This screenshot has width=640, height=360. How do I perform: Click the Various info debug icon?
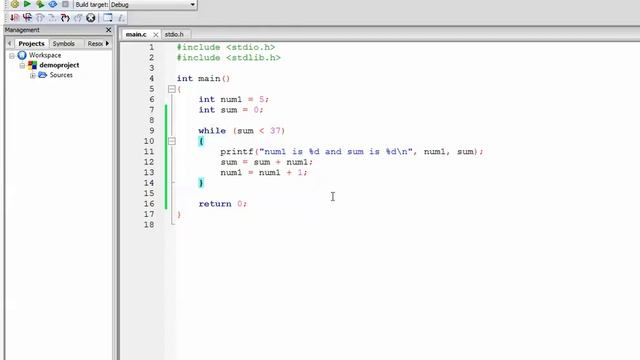pyautogui.click(x=121, y=18)
